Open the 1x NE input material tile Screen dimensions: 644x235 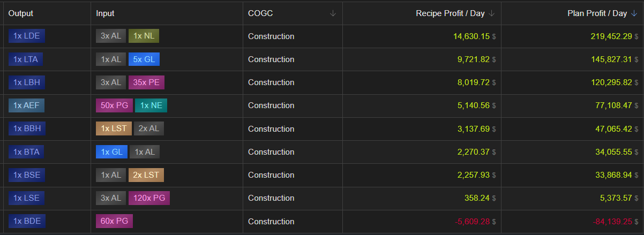[x=151, y=105]
